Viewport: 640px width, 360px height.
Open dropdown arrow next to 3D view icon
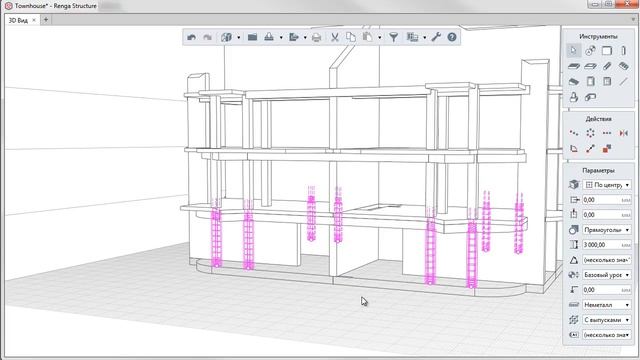[238, 38]
